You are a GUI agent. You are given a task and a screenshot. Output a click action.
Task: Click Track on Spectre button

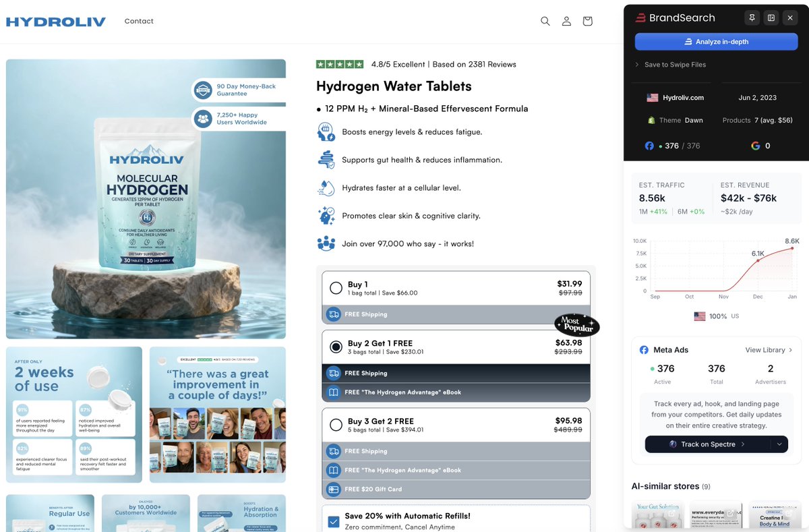pyautogui.click(x=708, y=444)
